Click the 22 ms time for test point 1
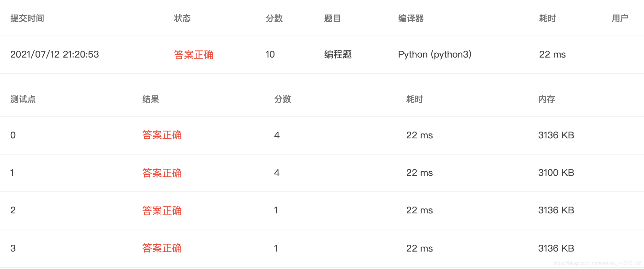 pos(419,173)
